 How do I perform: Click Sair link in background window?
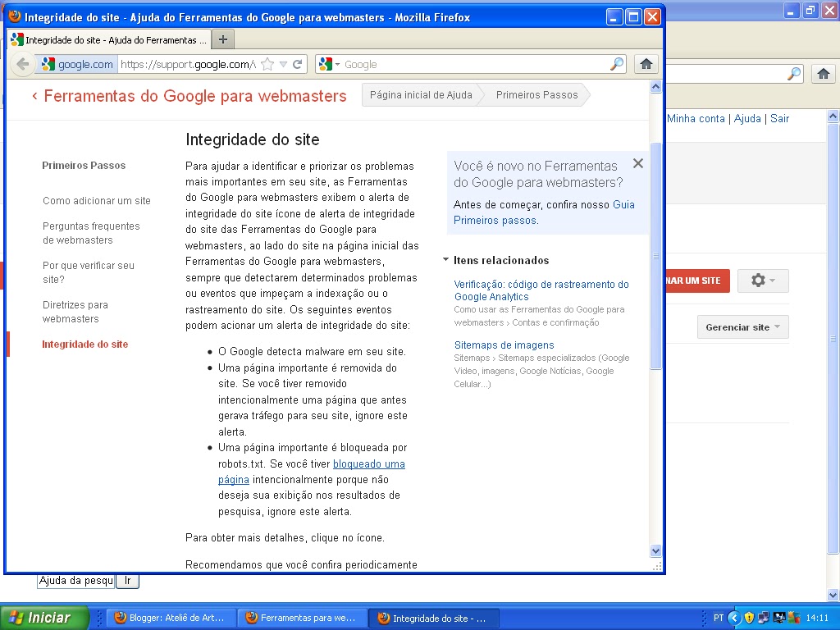(x=779, y=118)
